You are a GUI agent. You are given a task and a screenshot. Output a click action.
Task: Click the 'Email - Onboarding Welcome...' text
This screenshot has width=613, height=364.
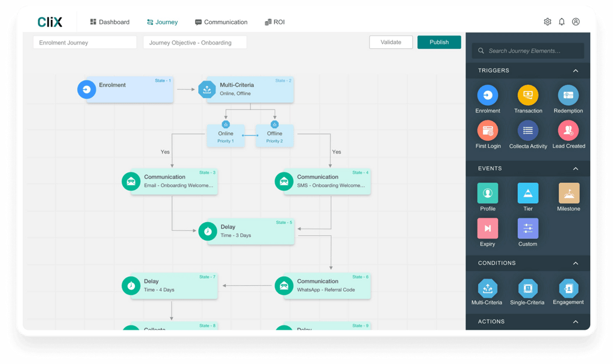[x=179, y=185]
